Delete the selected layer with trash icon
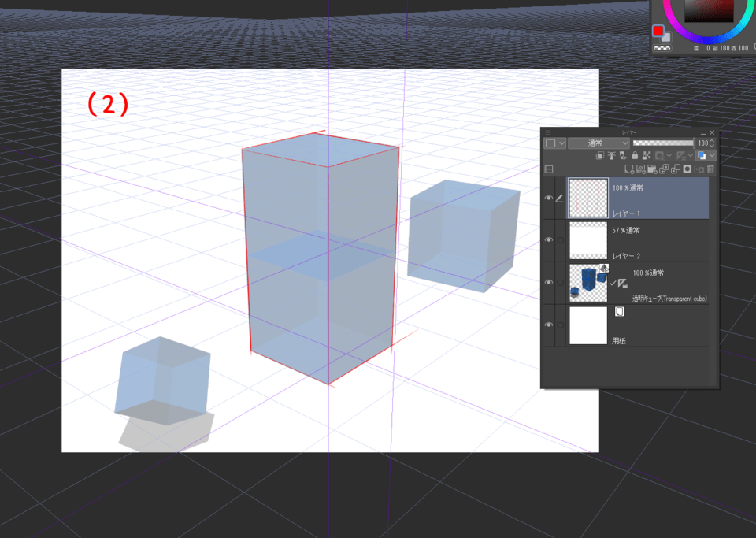Viewport: 756px width, 538px height. [710, 169]
